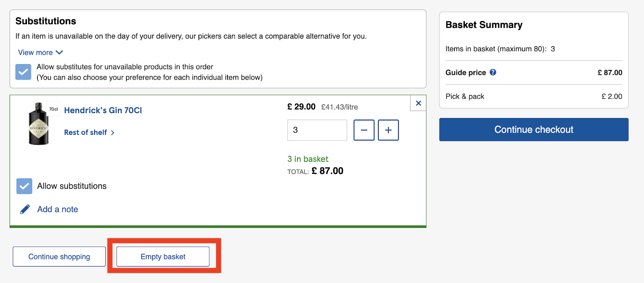The image size is (644, 283).
Task: Open the Hendrick's Gin 70Cl product link
Action: 103,110
